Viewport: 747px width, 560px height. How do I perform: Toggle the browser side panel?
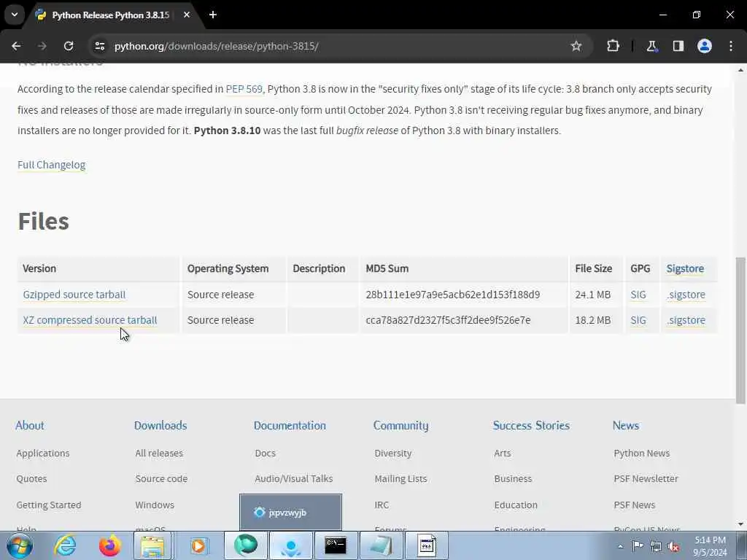(678, 46)
